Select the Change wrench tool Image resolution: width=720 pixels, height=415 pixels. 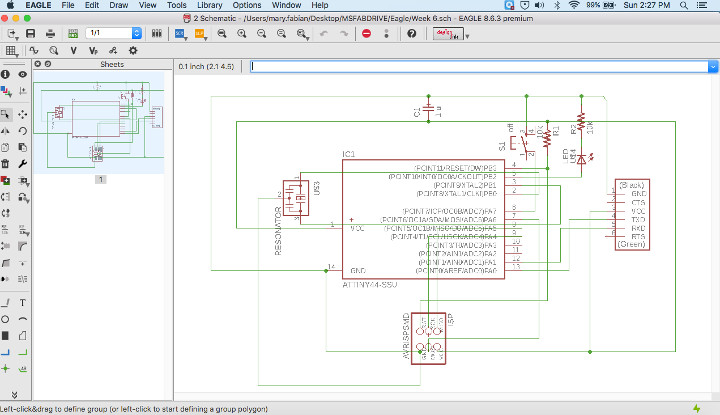pos(22,163)
